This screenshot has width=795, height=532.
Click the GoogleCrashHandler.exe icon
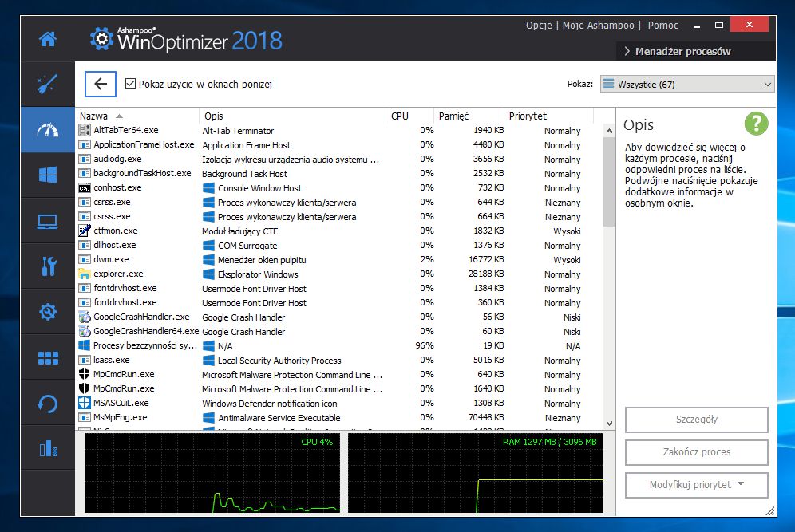[x=84, y=317]
